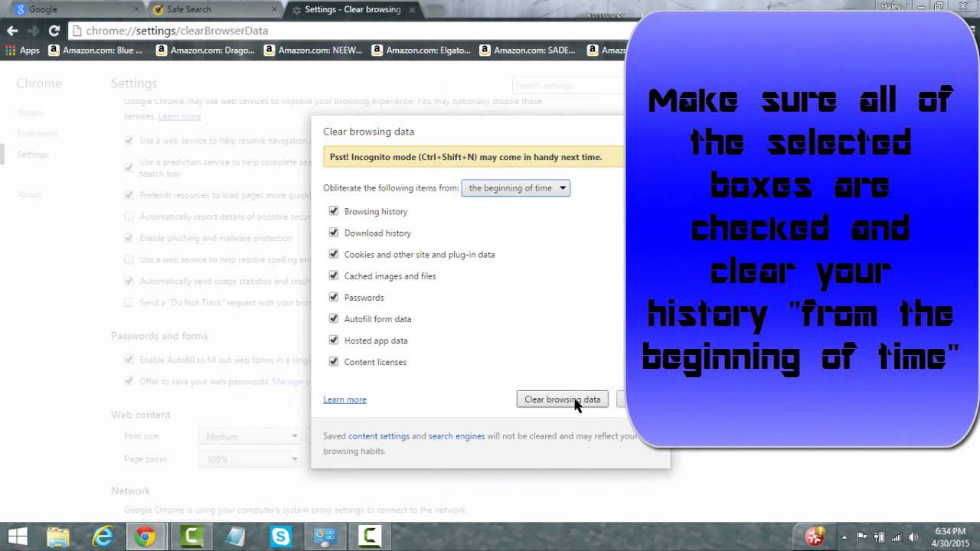
Task: Open the 'Amazon.com: Elgato...' bookmark
Action: (x=421, y=51)
